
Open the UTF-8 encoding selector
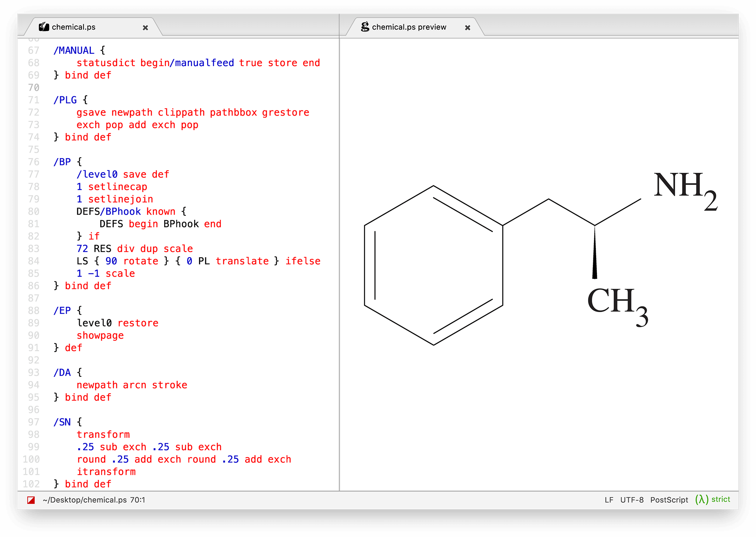click(632, 500)
